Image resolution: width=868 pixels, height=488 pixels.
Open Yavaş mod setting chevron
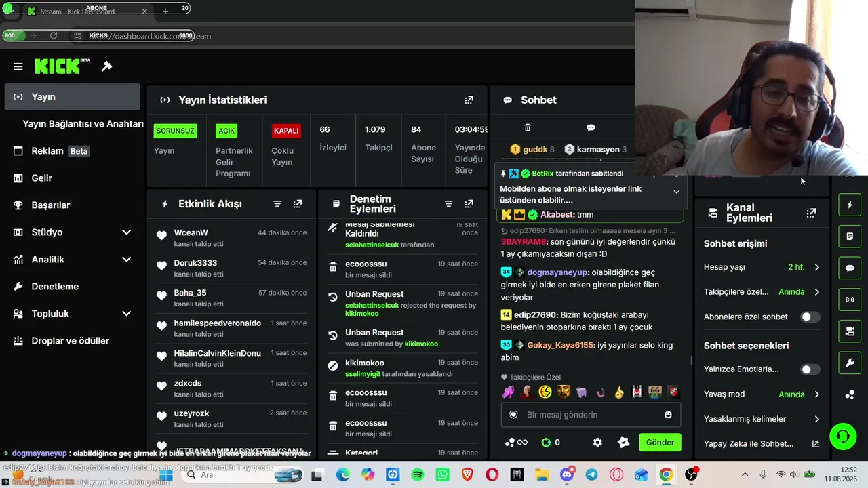pyautogui.click(x=816, y=394)
